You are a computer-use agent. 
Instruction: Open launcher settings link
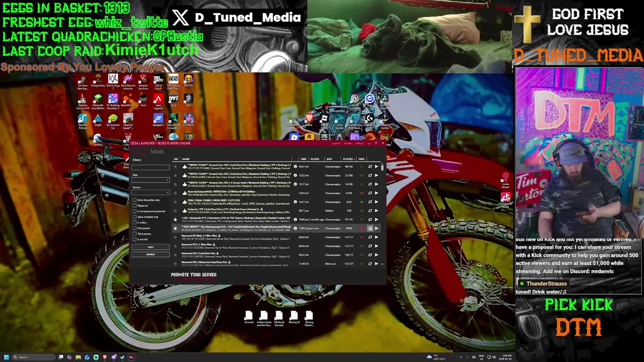(359, 143)
